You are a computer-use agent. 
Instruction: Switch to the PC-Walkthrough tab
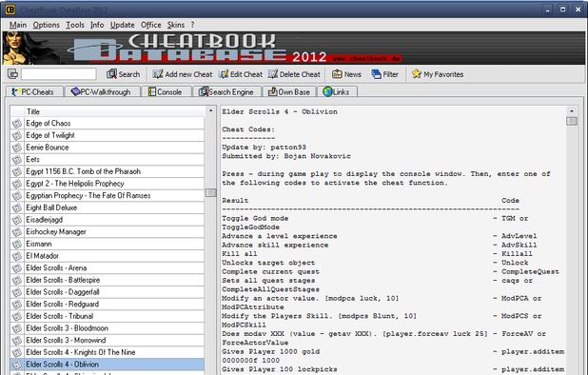[102, 92]
